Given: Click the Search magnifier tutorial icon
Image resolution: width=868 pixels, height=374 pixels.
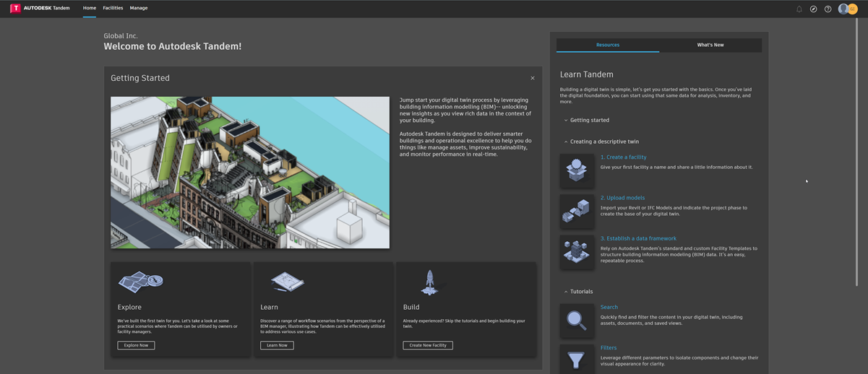Looking at the screenshot, I should coord(577,321).
